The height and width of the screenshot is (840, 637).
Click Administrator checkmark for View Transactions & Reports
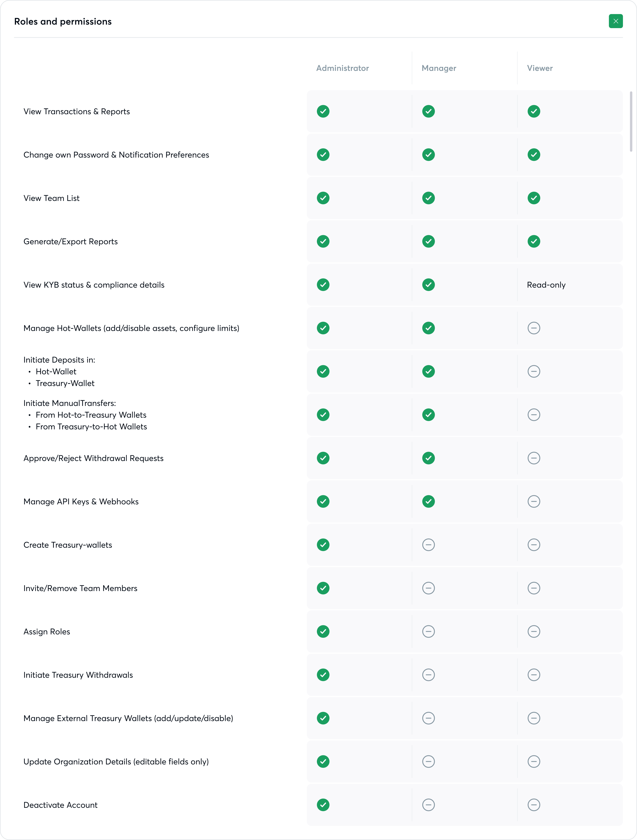[x=323, y=111]
